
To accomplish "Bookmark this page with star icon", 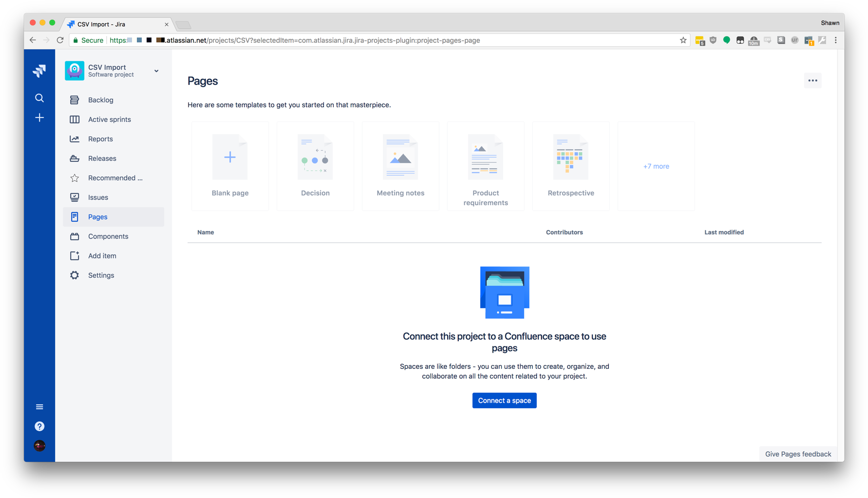I will pyautogui.click(x=683, y=40).
